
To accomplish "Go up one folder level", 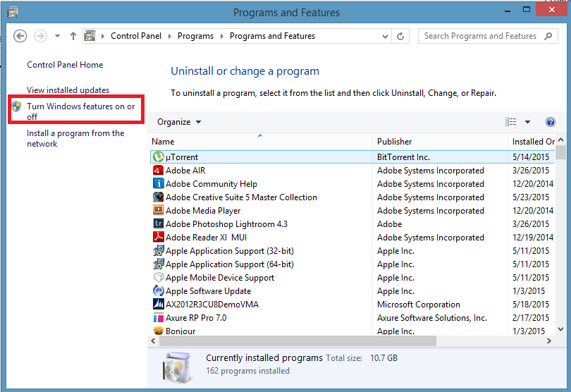I will (x=73, y=36).
